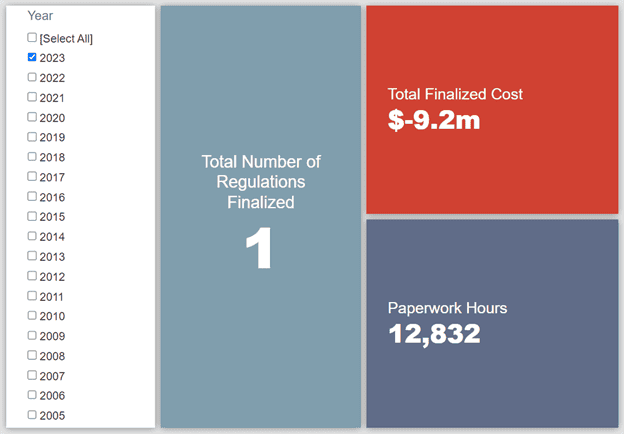Select the 2020 year checkbox
624x434 pixels.
[32, 117]
